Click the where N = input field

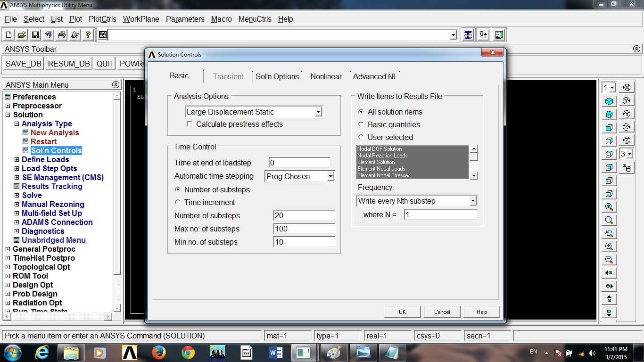(441, 214)
